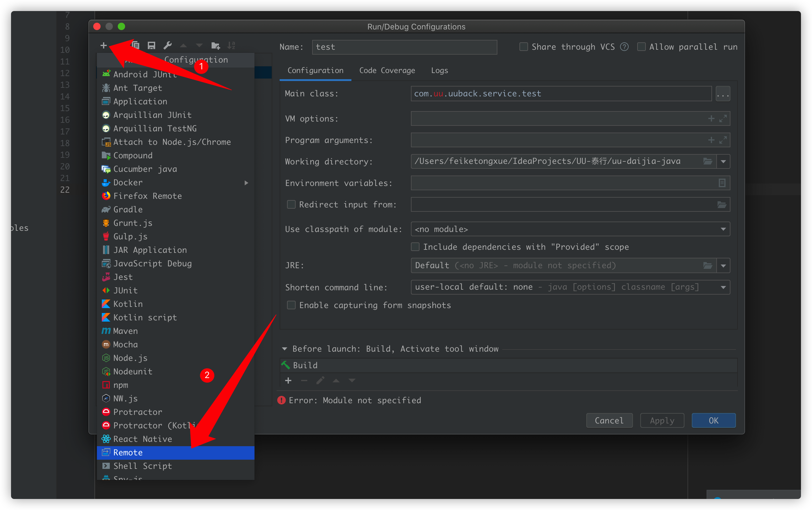
Task: Switch to the Code Coverage tab
Action: 387,71
